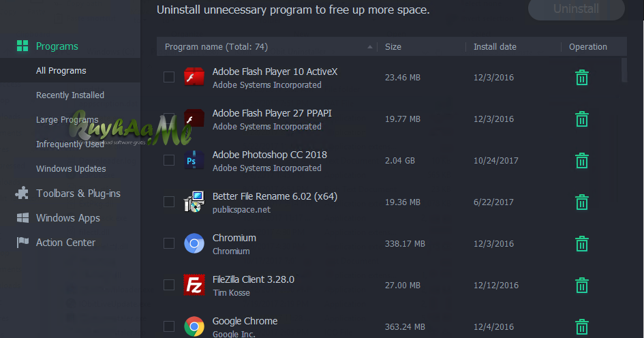Open Recently Installed category
644x338 pixels.
point(70,95)
